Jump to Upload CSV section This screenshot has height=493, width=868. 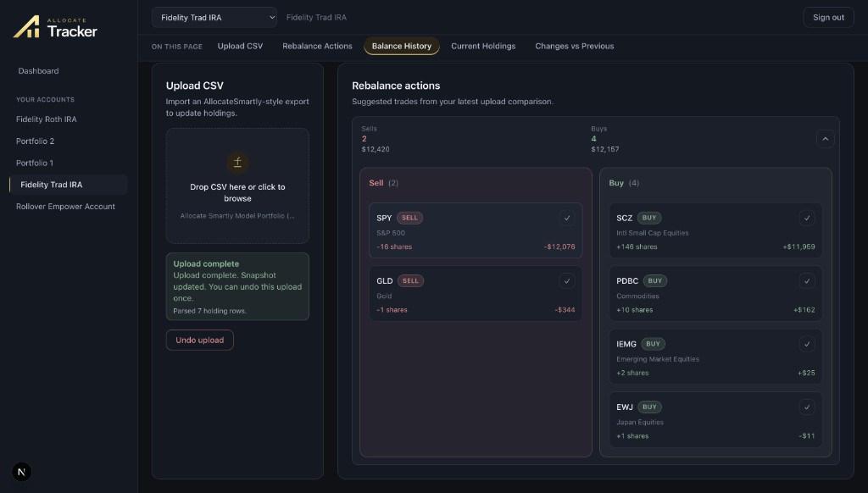coord(240,46)
